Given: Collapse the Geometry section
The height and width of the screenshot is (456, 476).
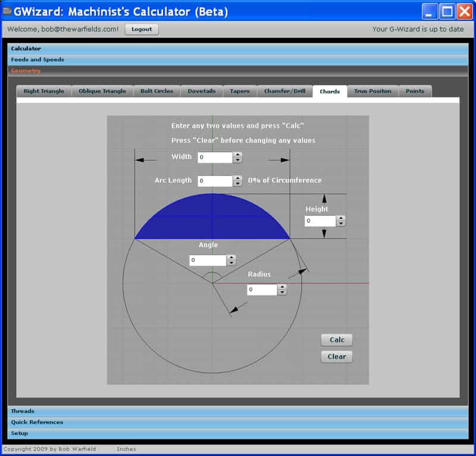Looking at the screenshot, I should pos(26,70).
